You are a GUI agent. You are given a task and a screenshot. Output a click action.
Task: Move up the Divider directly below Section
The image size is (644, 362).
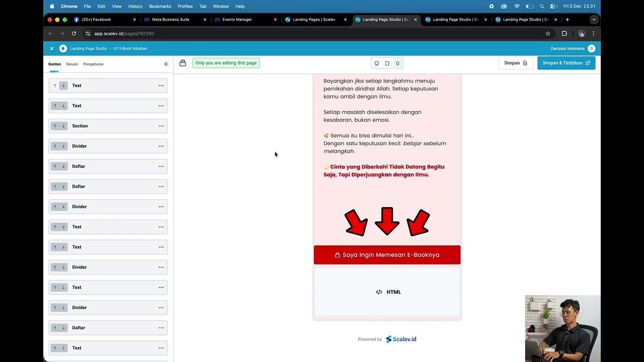click(55, 146)
